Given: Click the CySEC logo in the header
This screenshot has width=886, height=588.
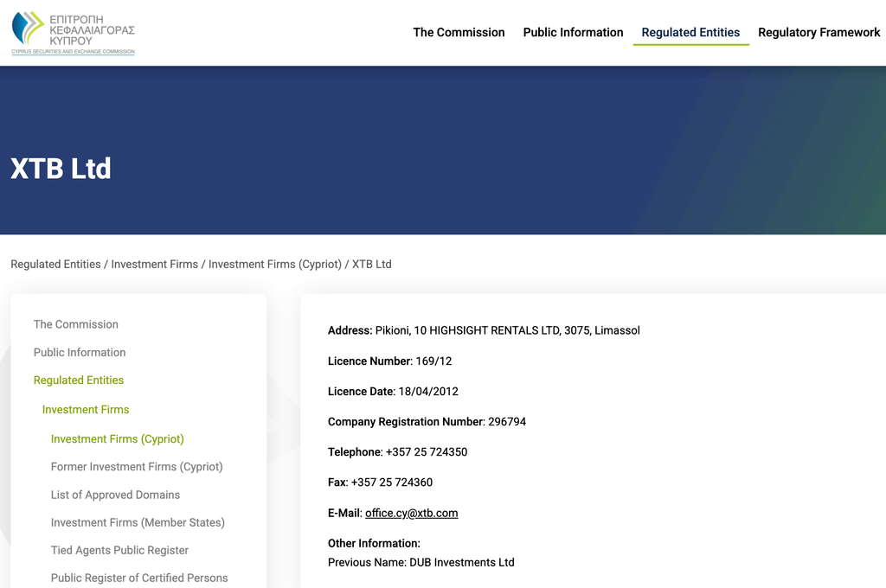Looking at the screenshot, I should 73,33.
